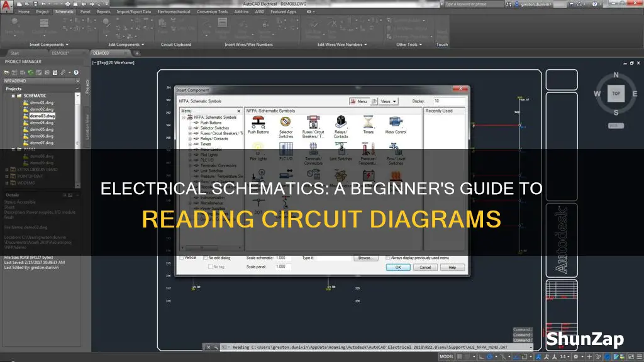Open the annotation scale 1:1 dropdown
Image resolution: width=644 pixels, height=362 pixels.
click(x=565, y=357)
